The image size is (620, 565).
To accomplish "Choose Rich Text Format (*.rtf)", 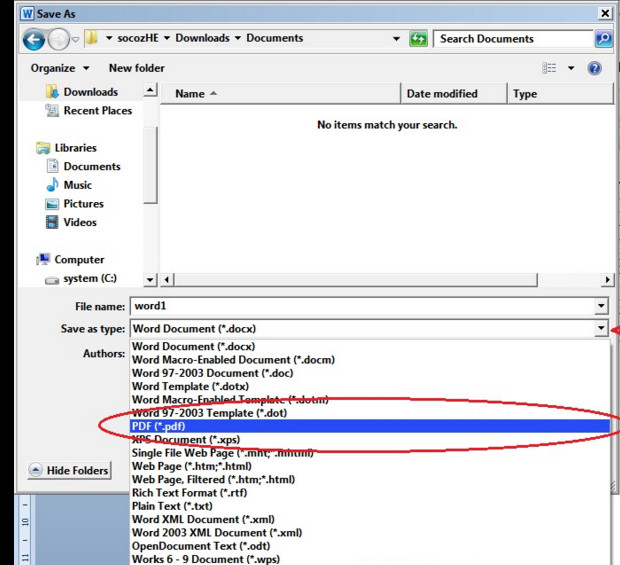I will (370, 493).
